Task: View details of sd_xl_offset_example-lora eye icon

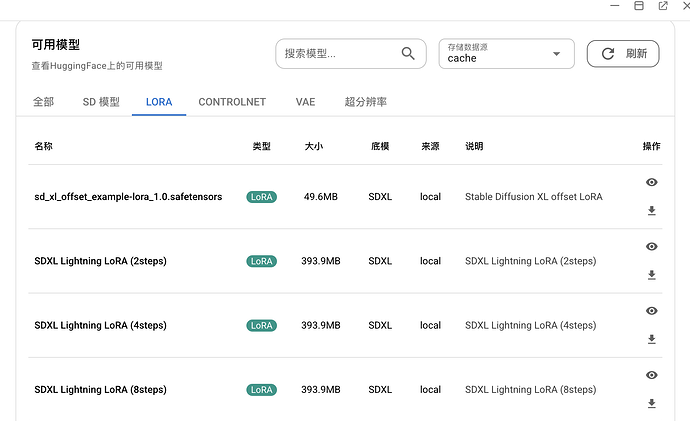Action: pos(652,182)
